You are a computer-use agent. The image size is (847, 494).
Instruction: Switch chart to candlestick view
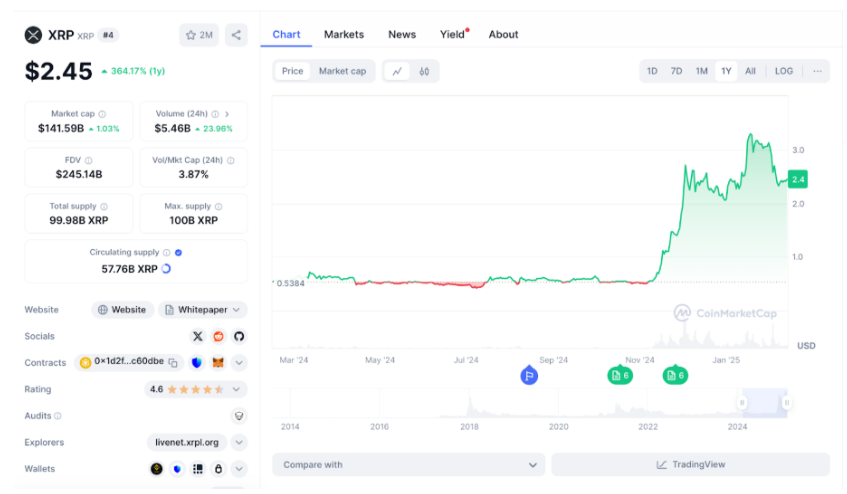[424, 71]
